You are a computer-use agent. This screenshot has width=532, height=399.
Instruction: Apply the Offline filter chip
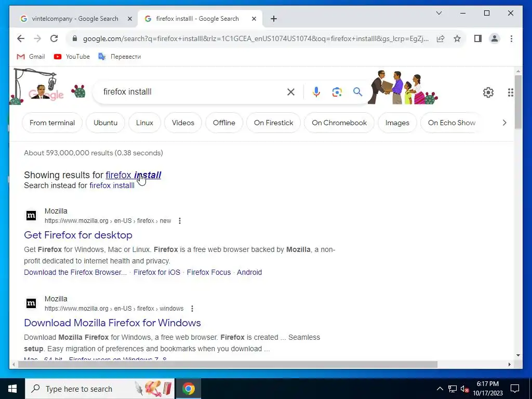coord(224,123)
